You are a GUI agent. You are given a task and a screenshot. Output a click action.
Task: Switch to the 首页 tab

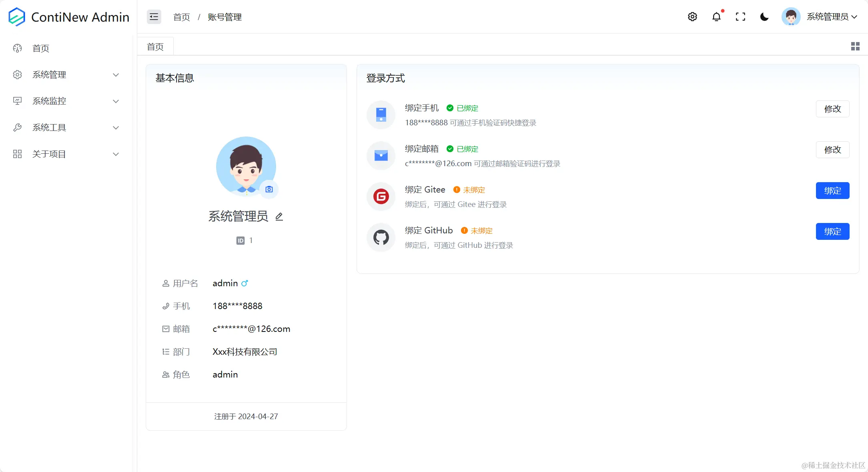(x=155, y=46)
